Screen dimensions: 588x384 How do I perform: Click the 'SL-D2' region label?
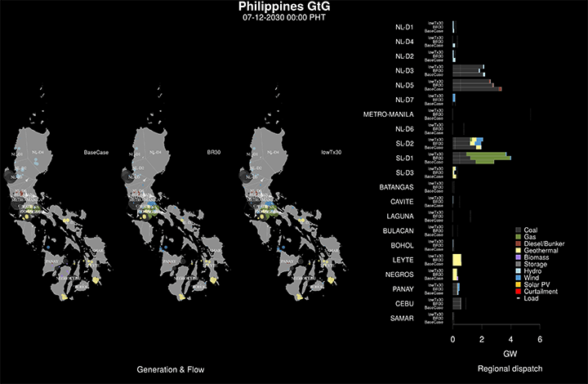[404, 144]
